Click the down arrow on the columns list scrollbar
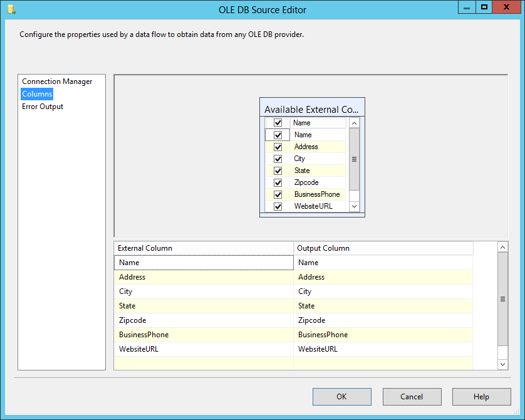 coord(354,206)
